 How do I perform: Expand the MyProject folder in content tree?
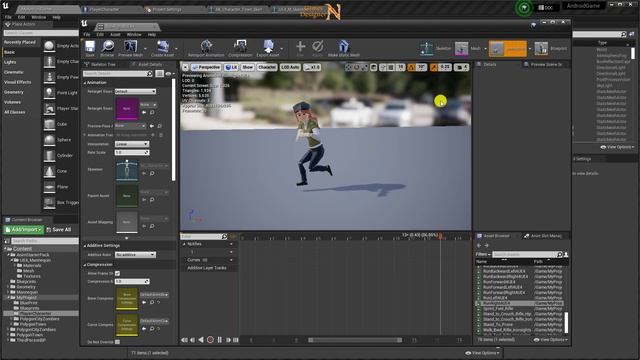9,298
